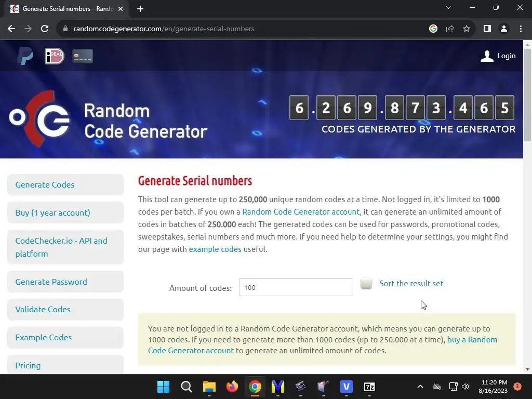
Task: Open Buy (1 year account) sidebar item
Action: point(65,212)
